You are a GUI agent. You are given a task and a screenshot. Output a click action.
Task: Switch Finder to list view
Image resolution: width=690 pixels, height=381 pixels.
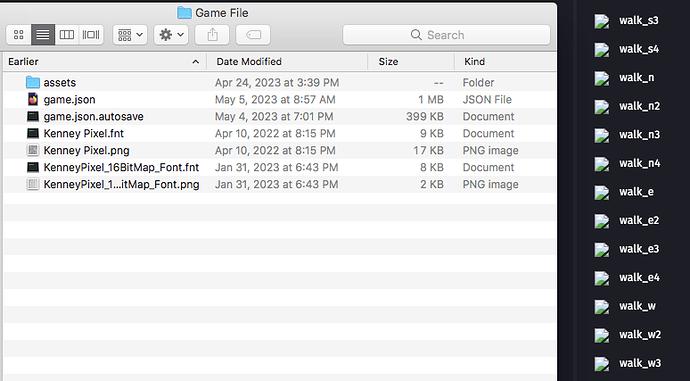(43, 35)
